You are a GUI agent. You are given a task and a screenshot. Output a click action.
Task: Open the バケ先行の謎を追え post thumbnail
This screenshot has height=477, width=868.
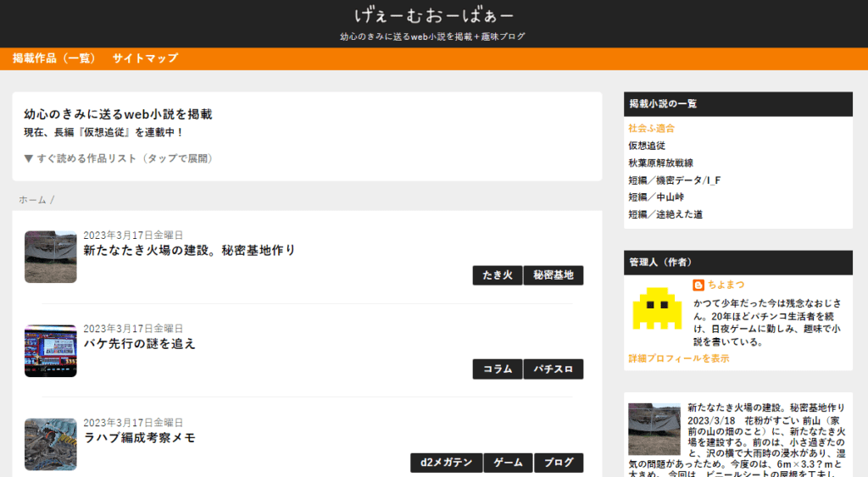51,351
